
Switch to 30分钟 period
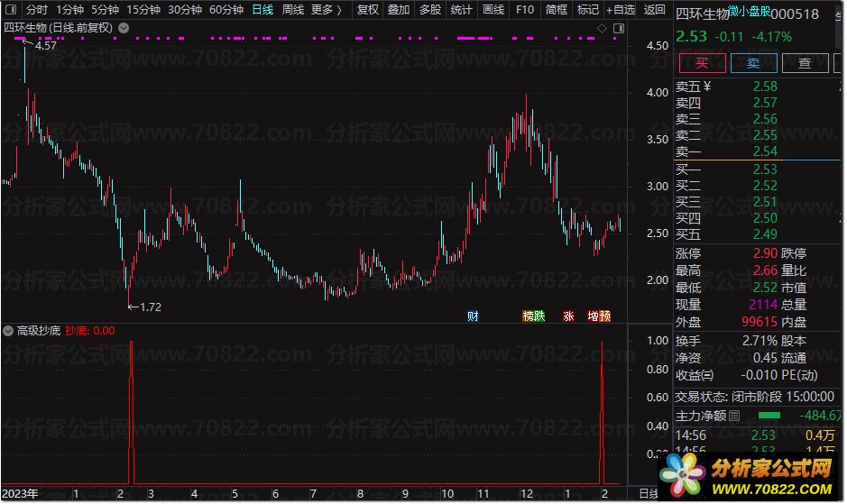[185, 10]
